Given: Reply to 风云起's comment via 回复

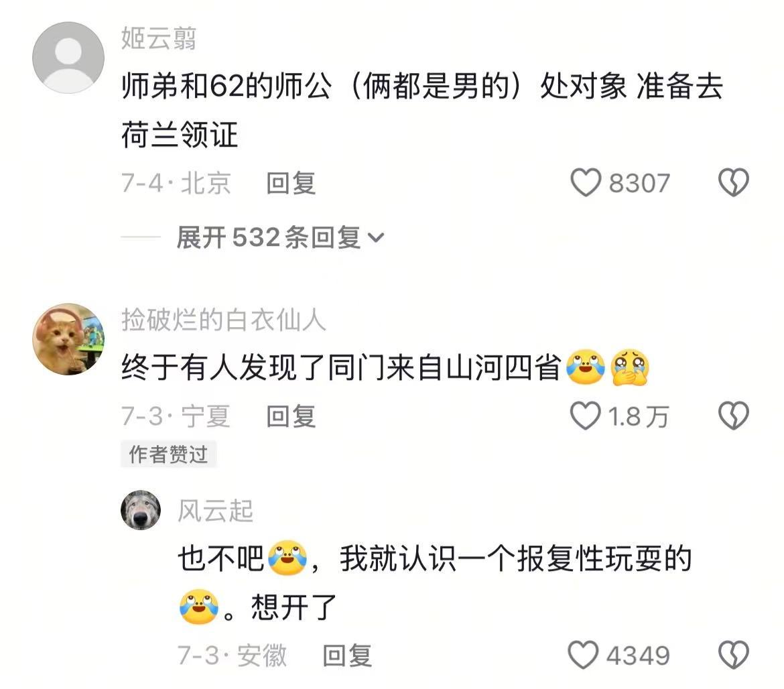Looking at the screenshot, I should 348,655.
